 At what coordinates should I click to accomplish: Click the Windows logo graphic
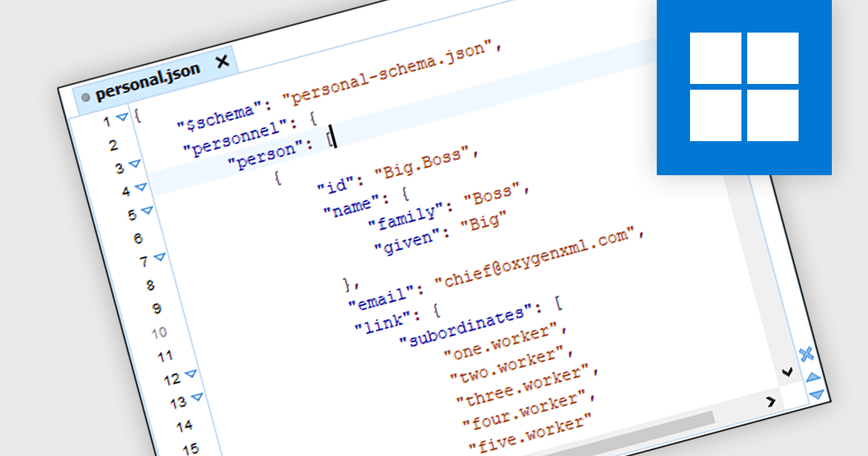(x=745, y=87)
